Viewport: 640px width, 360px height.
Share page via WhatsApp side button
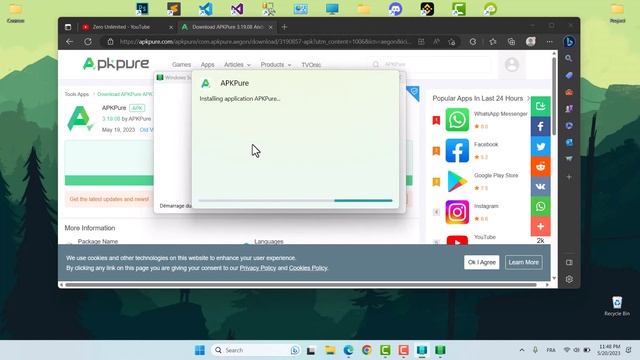point(540,206)
